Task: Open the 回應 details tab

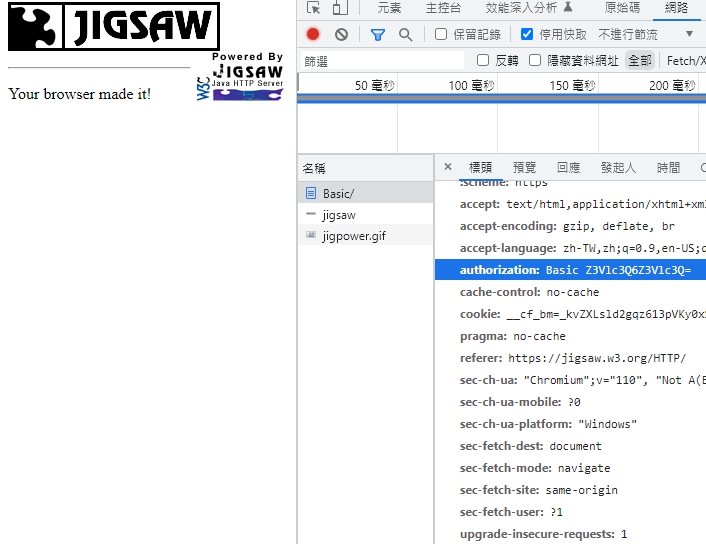Action: coord(568,168)
